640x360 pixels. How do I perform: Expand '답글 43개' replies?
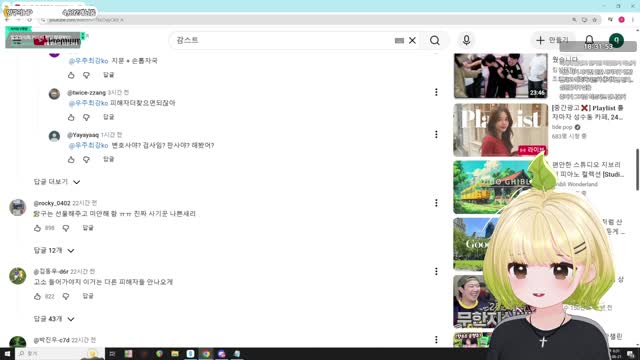(x=54, y=319)
